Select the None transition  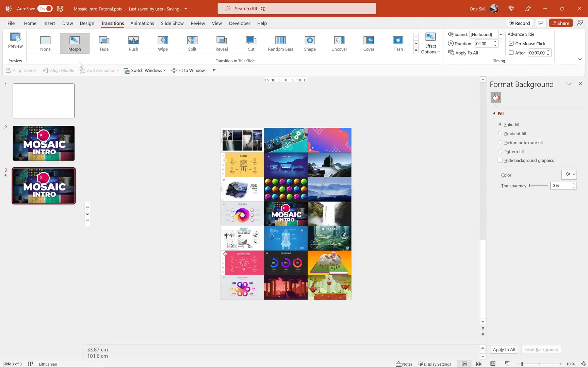coord(45,43)
